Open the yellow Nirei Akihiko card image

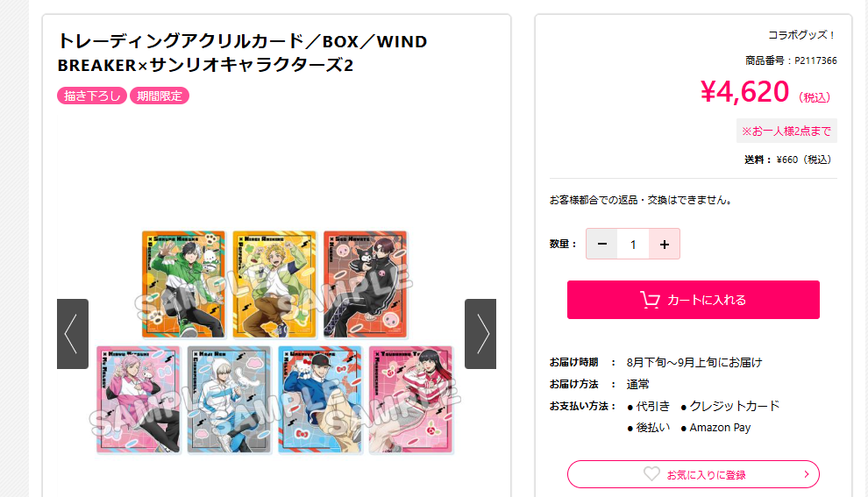click(x=274, y=284)
